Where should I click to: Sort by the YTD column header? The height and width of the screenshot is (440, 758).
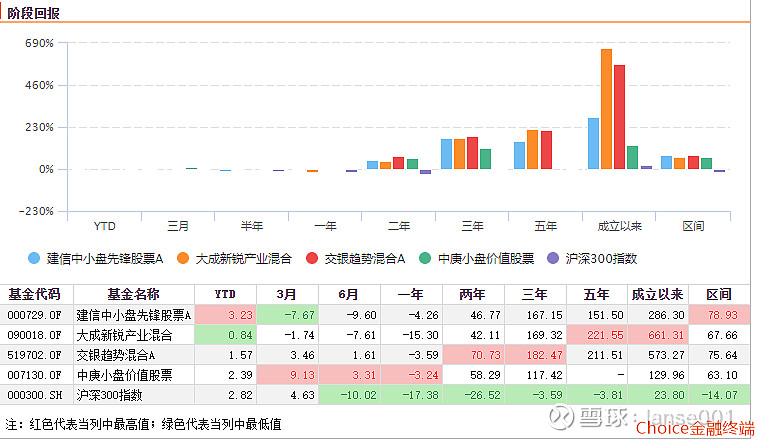pos(225,294)
